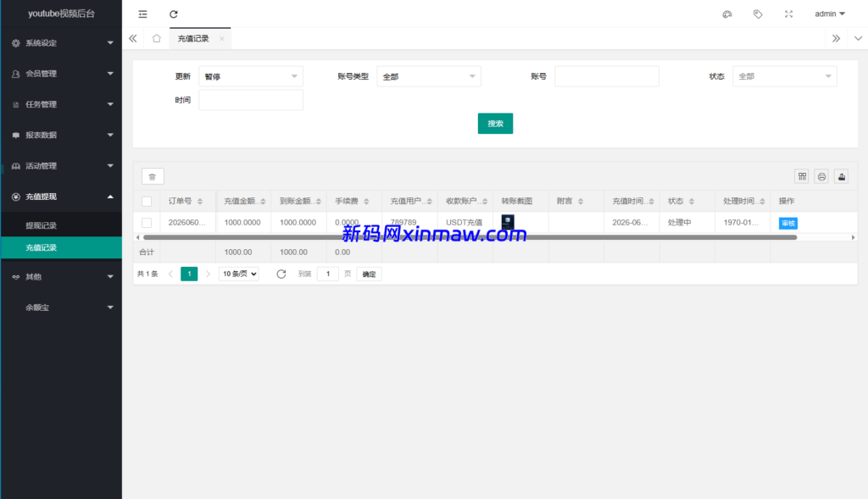Sort by 充值用户 column arrows
The height and width of the screenshot is (499, 868).
(x=429, y=202)
